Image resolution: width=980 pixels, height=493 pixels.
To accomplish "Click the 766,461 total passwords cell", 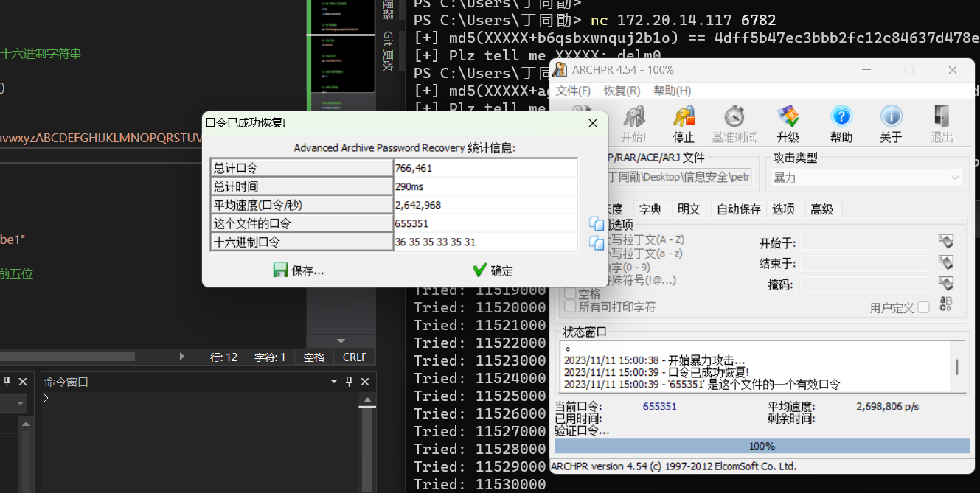I will (486, 168).
